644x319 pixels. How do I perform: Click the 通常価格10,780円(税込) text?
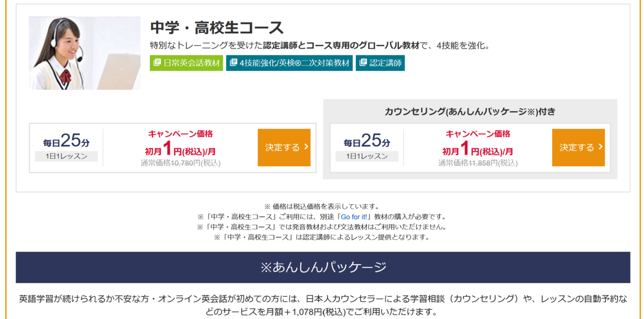pyautogui.click(x=180, y=163)
